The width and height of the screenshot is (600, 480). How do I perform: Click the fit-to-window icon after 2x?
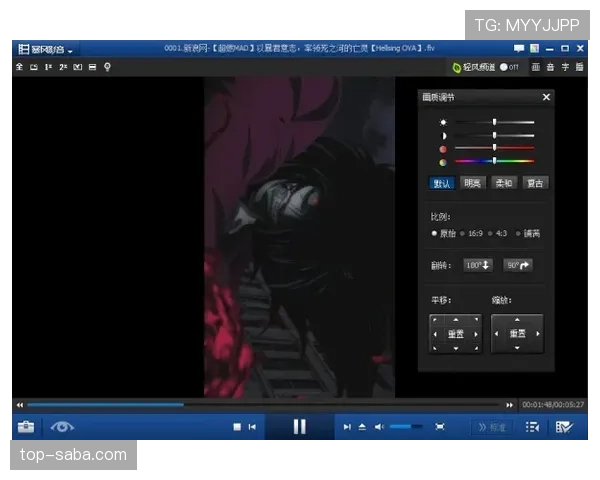click(78, 67)
